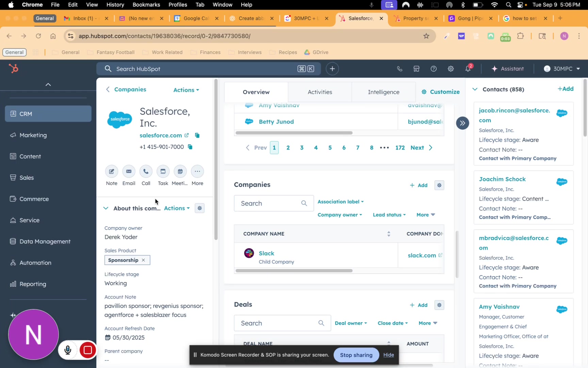Click the Deals card search field
Viewport: 588px width, 368px height.
click(282, 323)
